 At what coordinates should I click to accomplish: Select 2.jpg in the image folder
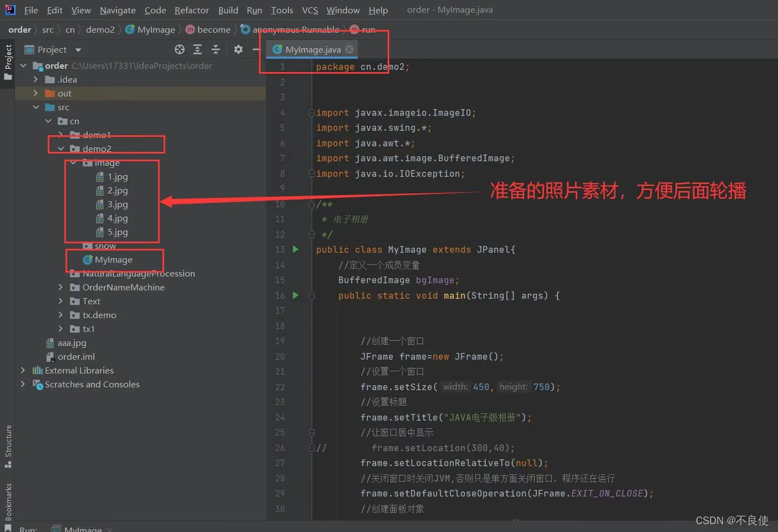pyautogui.click(x=112, y=190)
